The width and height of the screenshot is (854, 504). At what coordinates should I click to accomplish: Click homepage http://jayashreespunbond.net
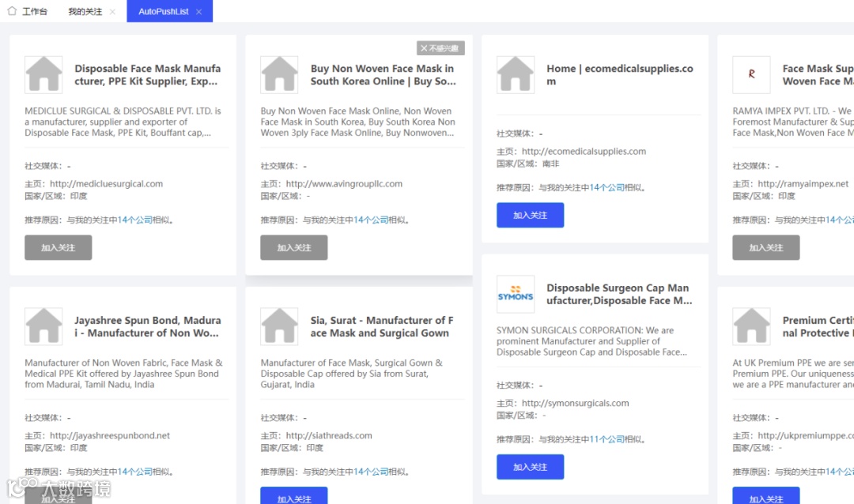coord(110,435)
